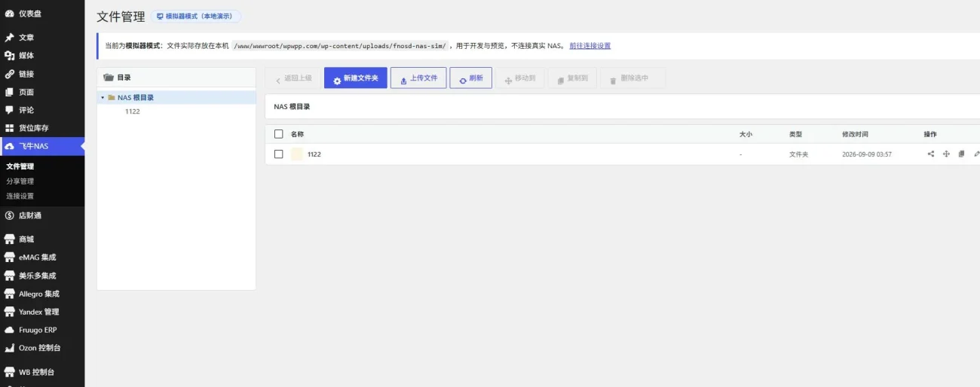Click the 模拟器模式(本地演示) badge

tap(196, 16)
